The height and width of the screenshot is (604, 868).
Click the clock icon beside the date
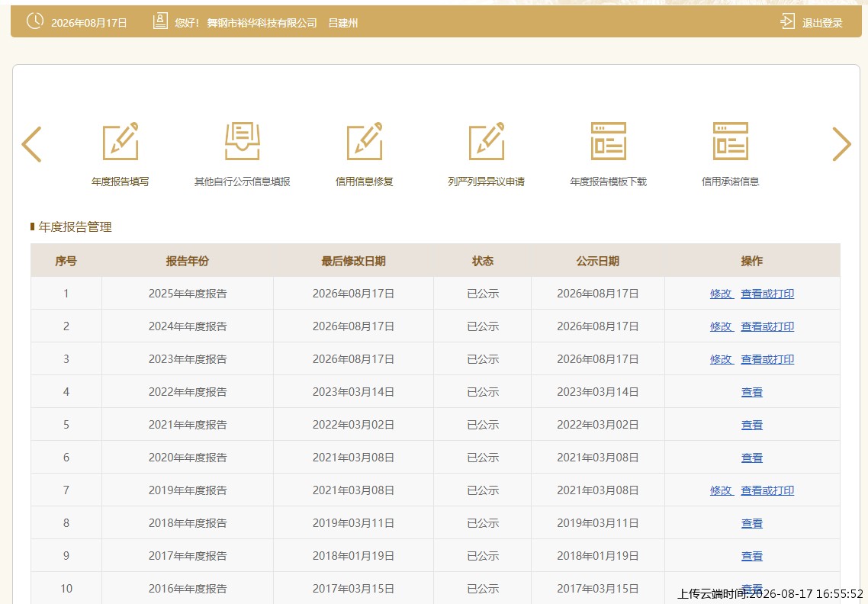tap(35, 21)
